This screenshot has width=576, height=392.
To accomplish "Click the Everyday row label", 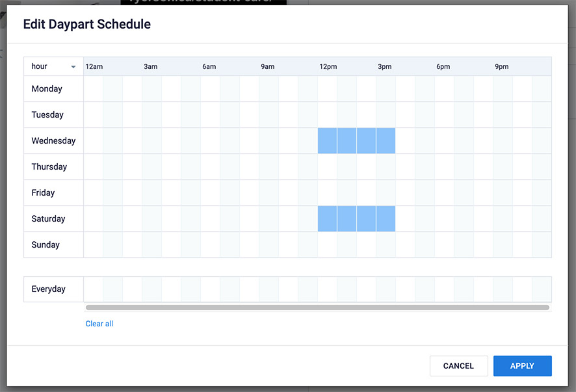I will click(49, 289).
